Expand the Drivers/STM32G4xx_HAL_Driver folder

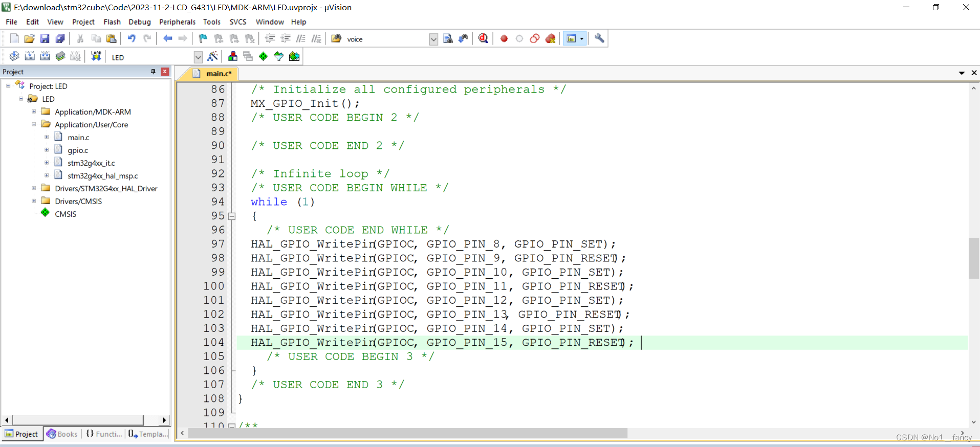[34, 188]
